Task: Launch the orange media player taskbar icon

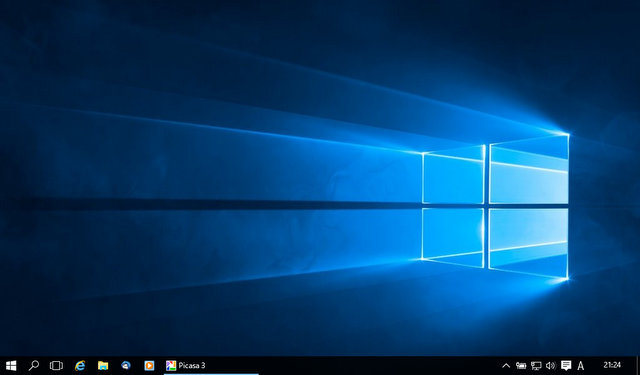Action: coord(149,366)
